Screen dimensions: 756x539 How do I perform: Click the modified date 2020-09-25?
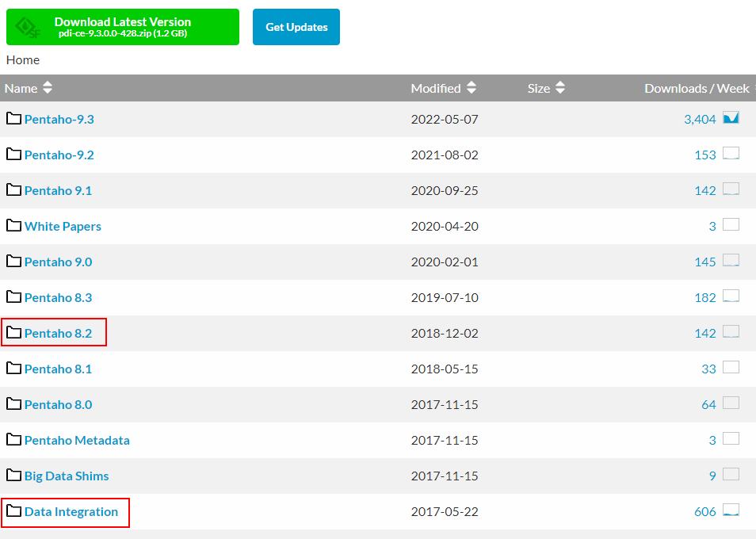tap(445, 190)
